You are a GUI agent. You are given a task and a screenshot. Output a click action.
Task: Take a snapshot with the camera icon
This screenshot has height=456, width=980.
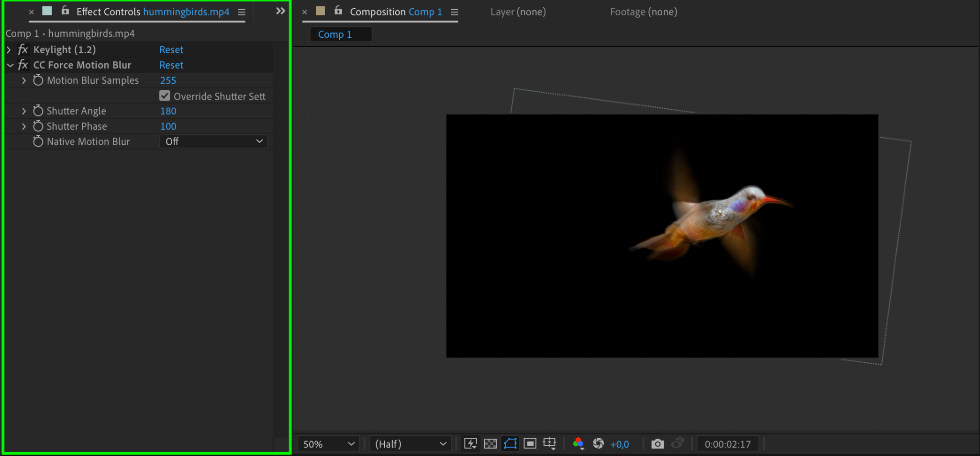click(658, 444)
